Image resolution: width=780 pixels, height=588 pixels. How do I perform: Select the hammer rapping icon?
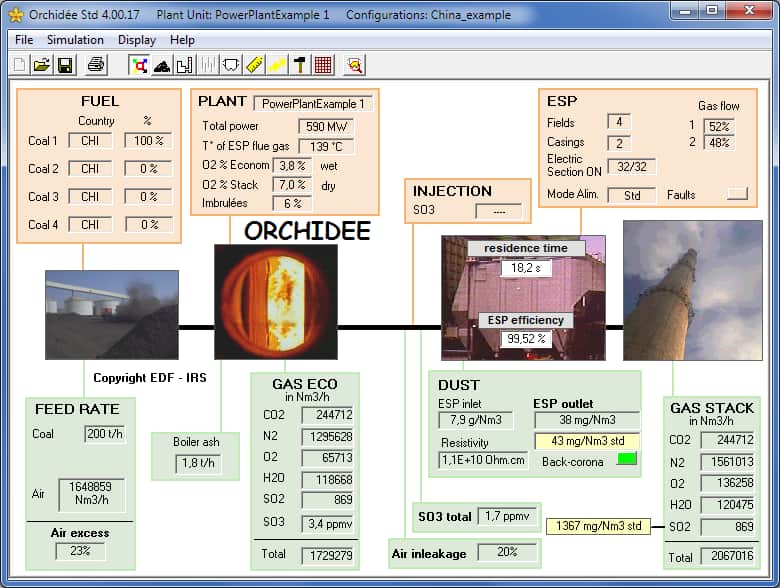(300, 65)
